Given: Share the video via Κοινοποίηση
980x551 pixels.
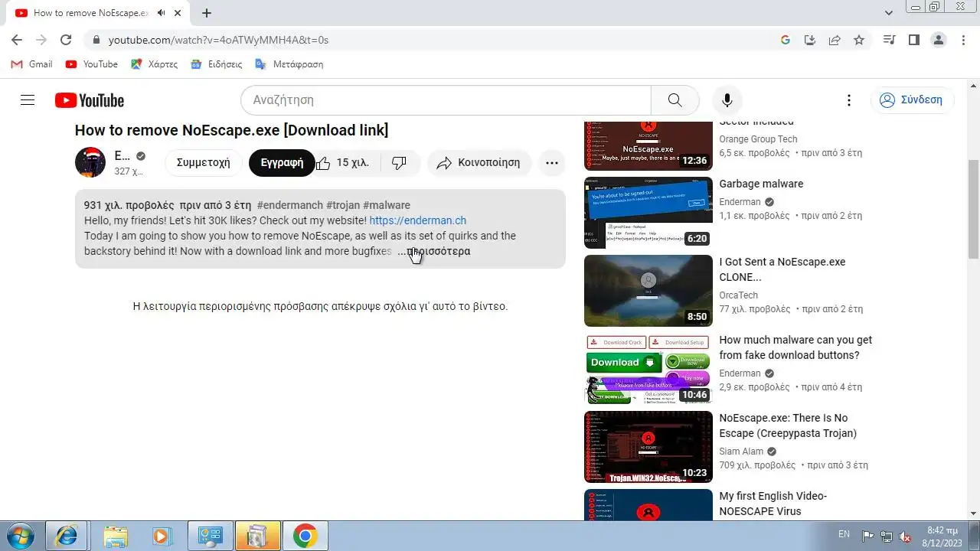Looking at the screenshot, I should point(479,162).
